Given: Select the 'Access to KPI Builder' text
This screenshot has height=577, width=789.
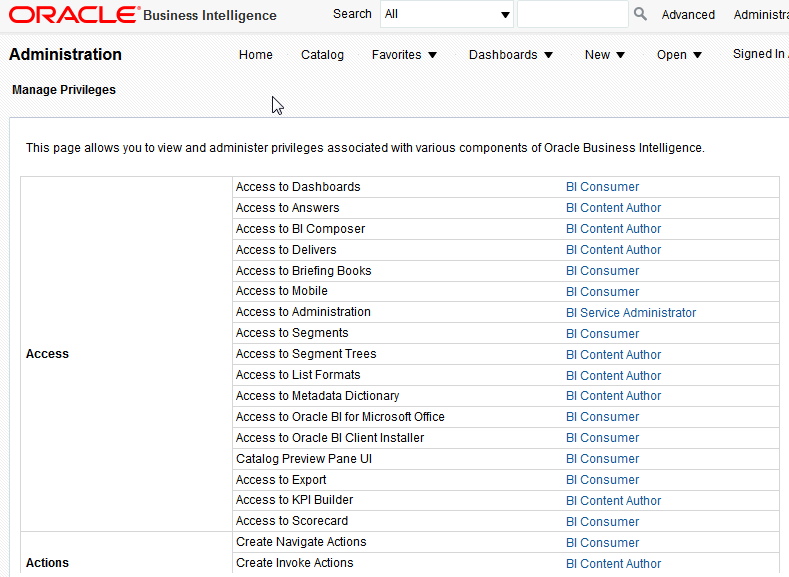Looking at the screenshot, I should 294,500.
